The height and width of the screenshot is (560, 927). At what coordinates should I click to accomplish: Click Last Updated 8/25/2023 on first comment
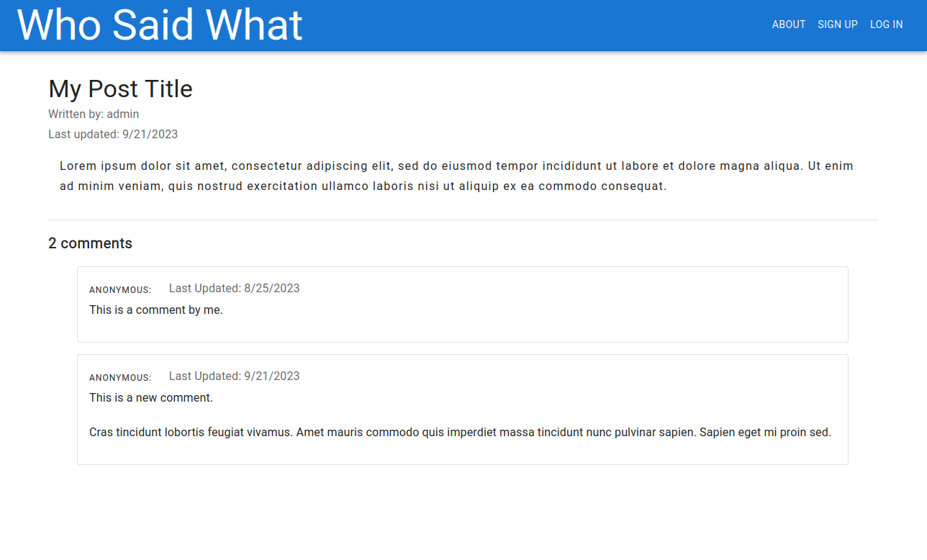234,288
